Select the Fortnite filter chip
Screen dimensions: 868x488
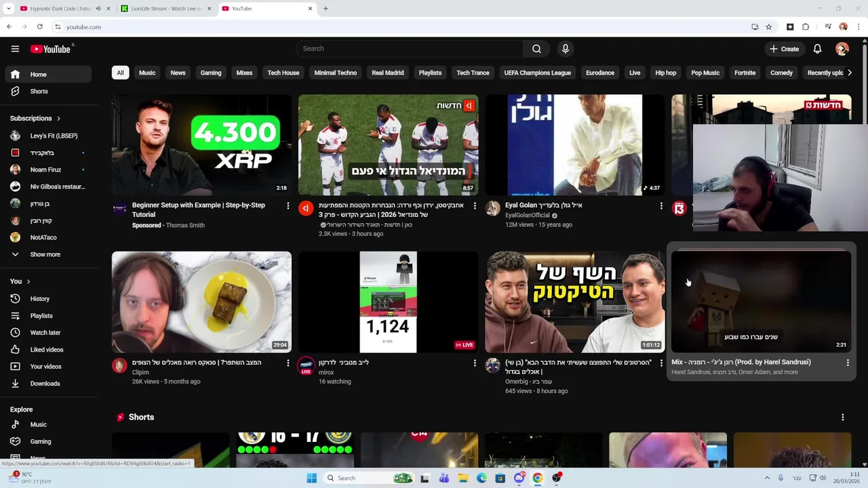(x=745, y=73)
